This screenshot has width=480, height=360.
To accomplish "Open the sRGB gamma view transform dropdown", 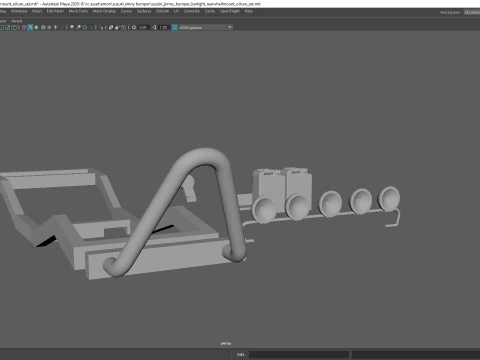I will [206, 27].
